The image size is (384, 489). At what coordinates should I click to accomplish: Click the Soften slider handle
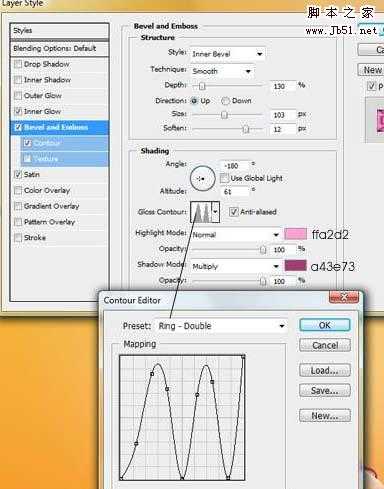coord(246,129)
